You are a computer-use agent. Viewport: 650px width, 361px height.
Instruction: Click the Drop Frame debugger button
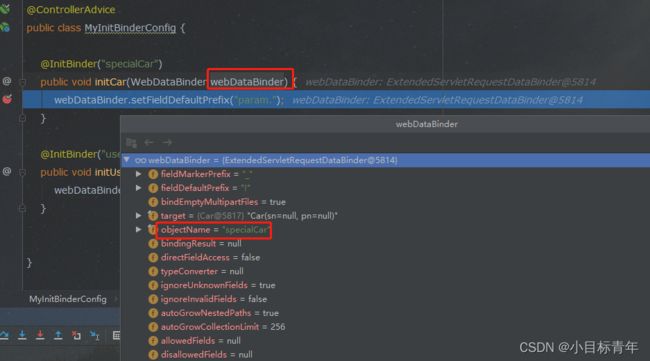click(x=76, y=335)
